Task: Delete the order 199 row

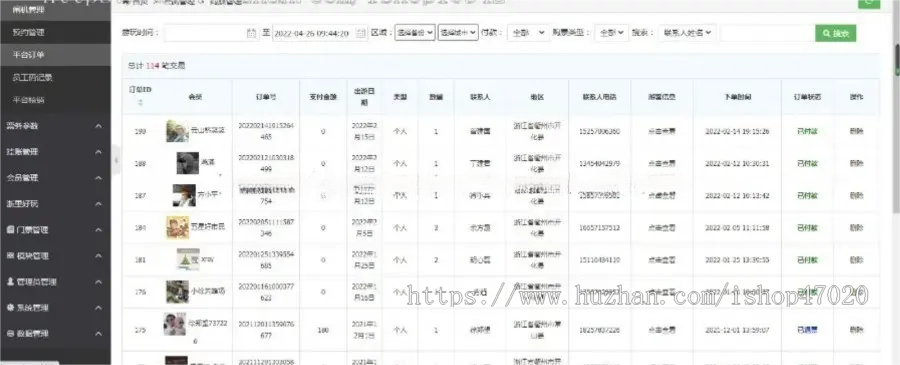Action: [856, 131]
